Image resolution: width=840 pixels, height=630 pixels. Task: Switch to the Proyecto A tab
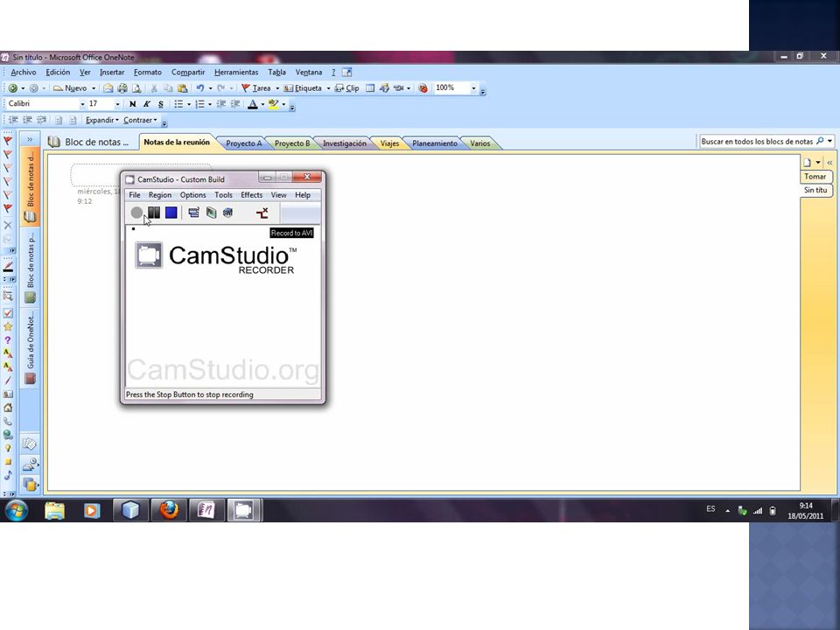click(244, 143)
